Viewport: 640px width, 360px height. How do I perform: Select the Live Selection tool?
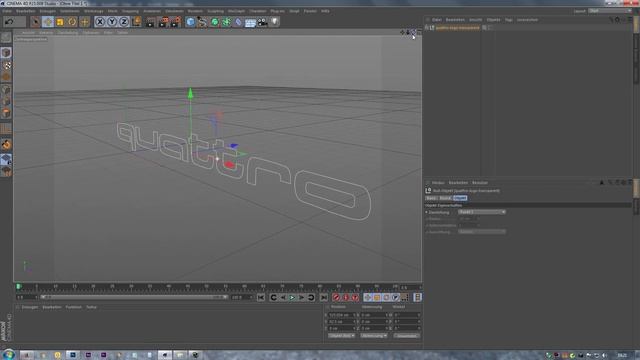(36, 22)
